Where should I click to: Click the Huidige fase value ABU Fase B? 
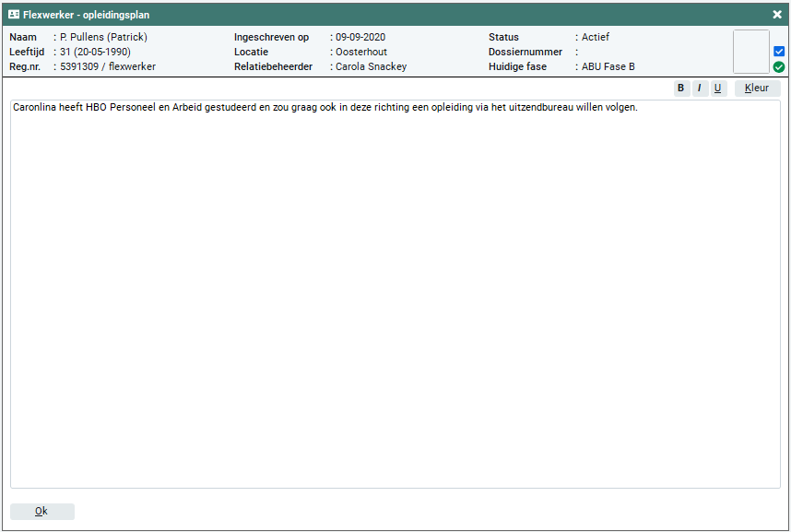tap(608, 66)
